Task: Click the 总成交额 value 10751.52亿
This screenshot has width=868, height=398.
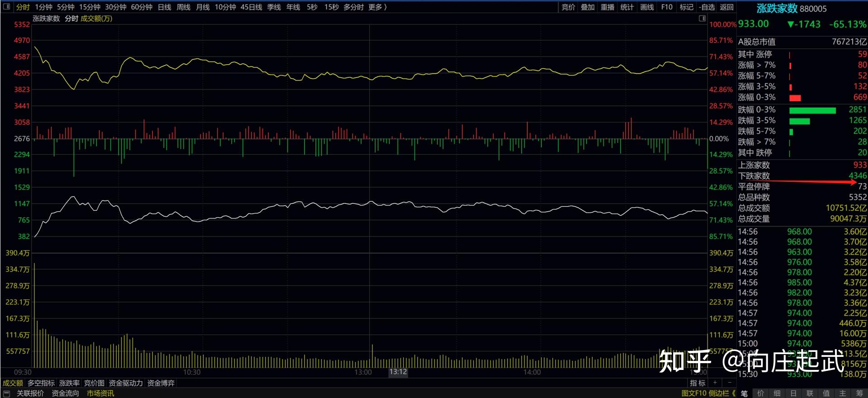Action: (x=846, y=208)
